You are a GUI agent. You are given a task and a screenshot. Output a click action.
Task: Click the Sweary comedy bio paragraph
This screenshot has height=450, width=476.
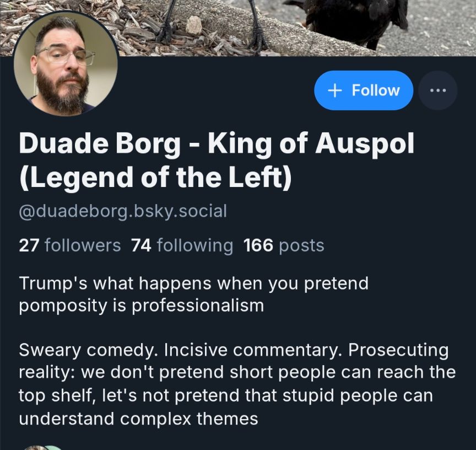pos(237,384)
